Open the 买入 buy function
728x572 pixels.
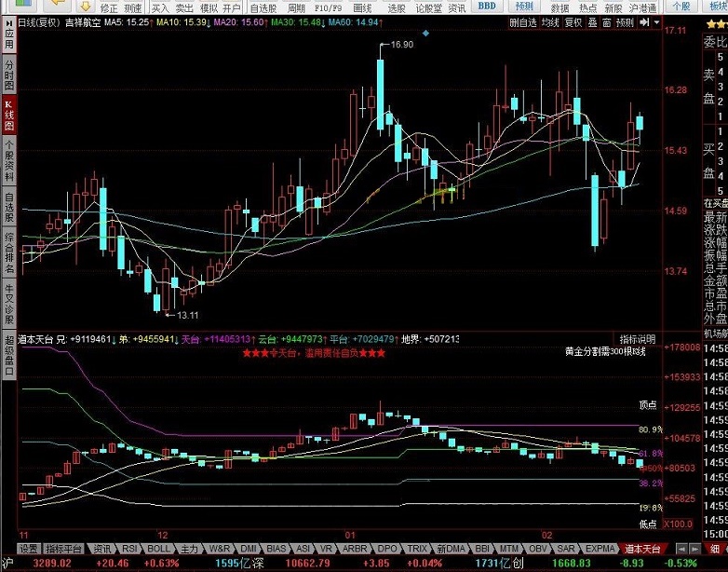[x=161, y=7]
